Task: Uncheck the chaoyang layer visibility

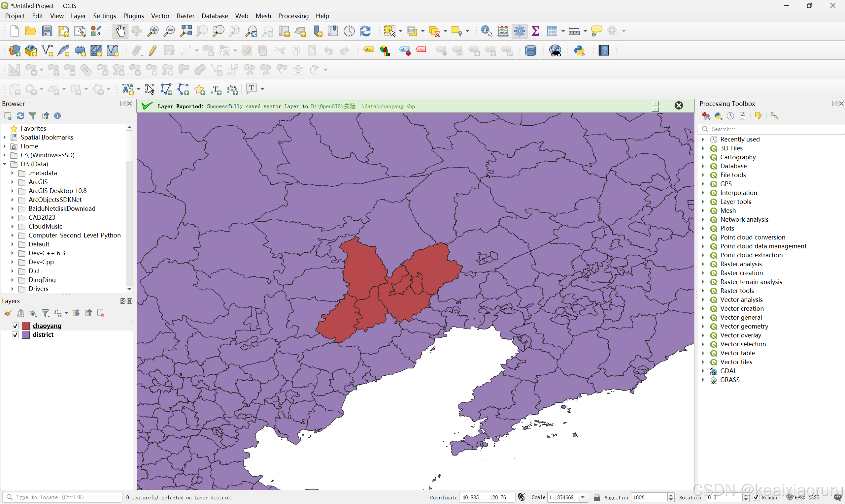Action: [15, 326]
